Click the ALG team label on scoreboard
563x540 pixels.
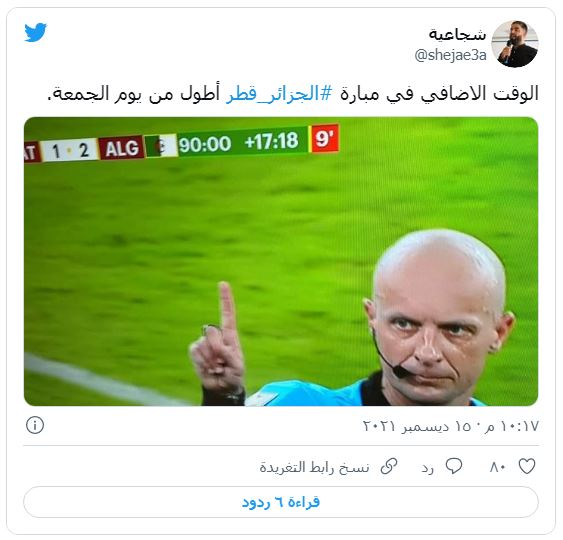click(122, 148)
